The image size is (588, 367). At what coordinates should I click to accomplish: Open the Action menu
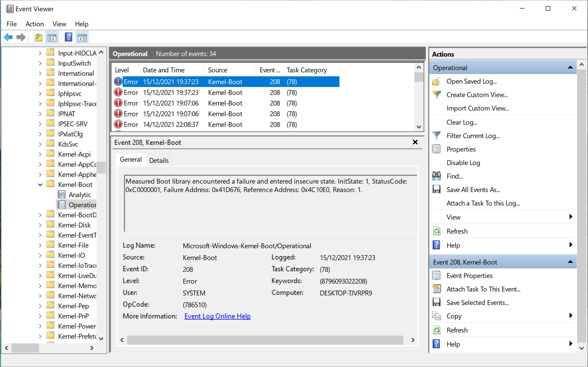(x=35, y=24)
